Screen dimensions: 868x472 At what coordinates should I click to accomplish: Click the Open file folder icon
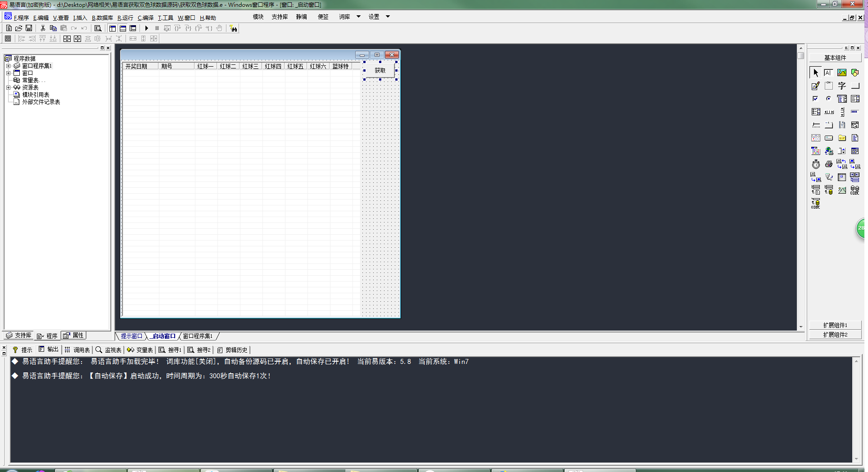tap(19, 28)
